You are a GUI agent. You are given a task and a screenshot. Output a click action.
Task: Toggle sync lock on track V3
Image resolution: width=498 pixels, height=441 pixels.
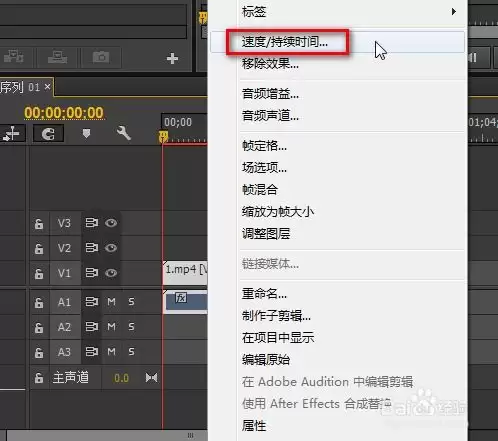92,223
